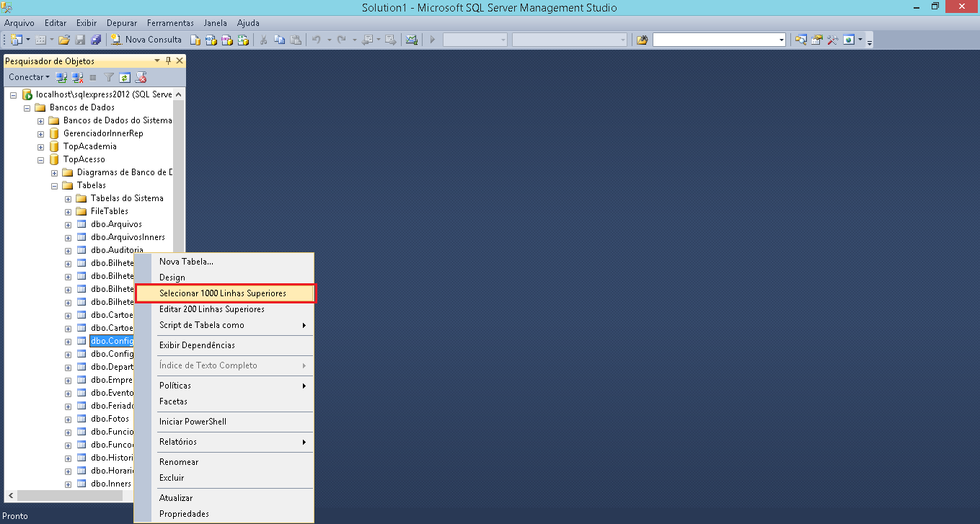
Task: Click the XMLA query toolbar icon
Action: pyautogui.click(x=243, y=40)
